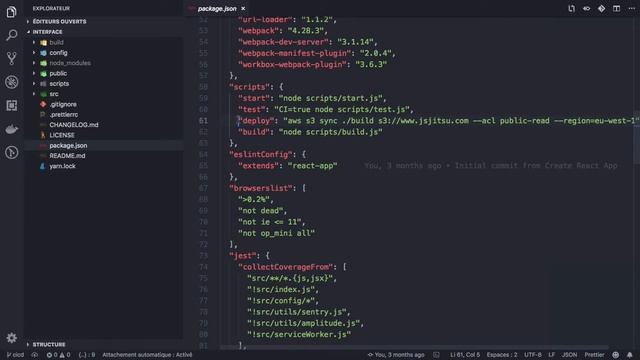Screen dimensions: 640x360
Task: Expand the config folder
Action: point(58,53)
